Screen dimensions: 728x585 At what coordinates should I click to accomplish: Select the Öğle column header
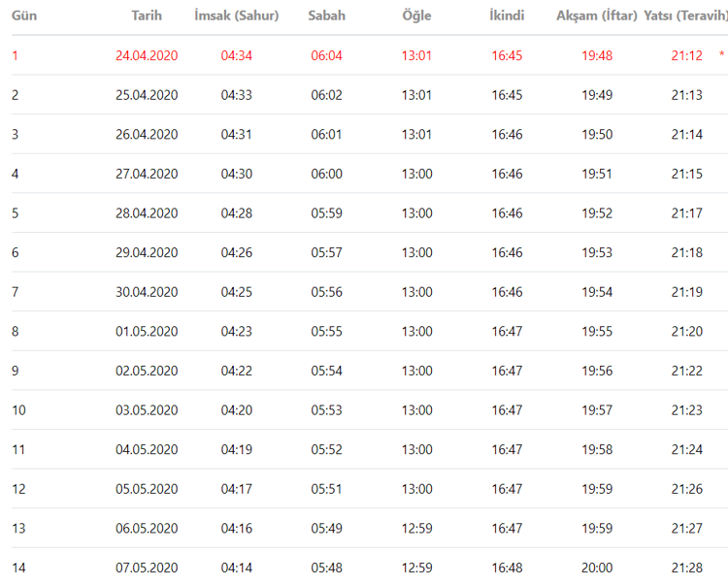(416, 16)
